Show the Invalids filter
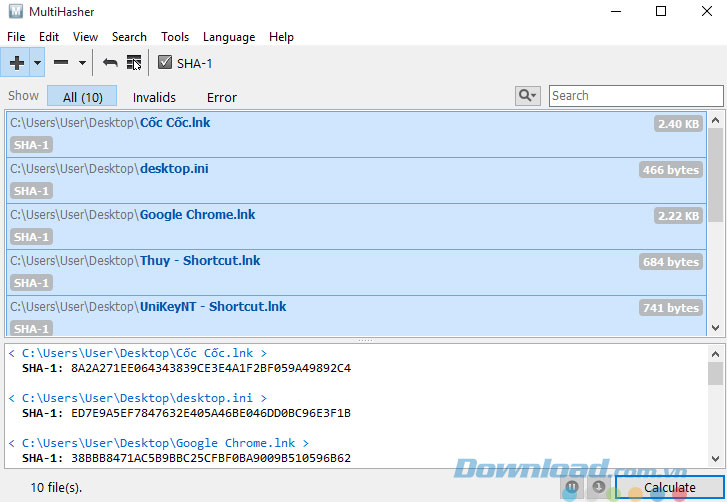 [x=154, y=97]
